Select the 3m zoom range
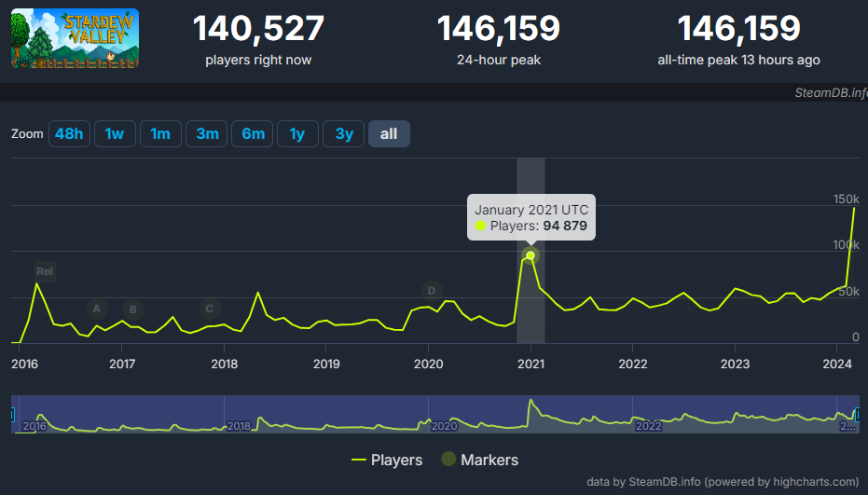 pos(207,134)
